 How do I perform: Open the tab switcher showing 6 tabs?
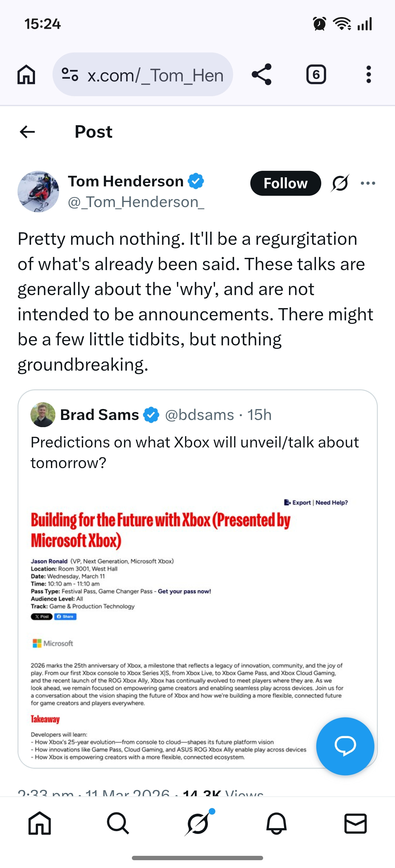(316, 75)
